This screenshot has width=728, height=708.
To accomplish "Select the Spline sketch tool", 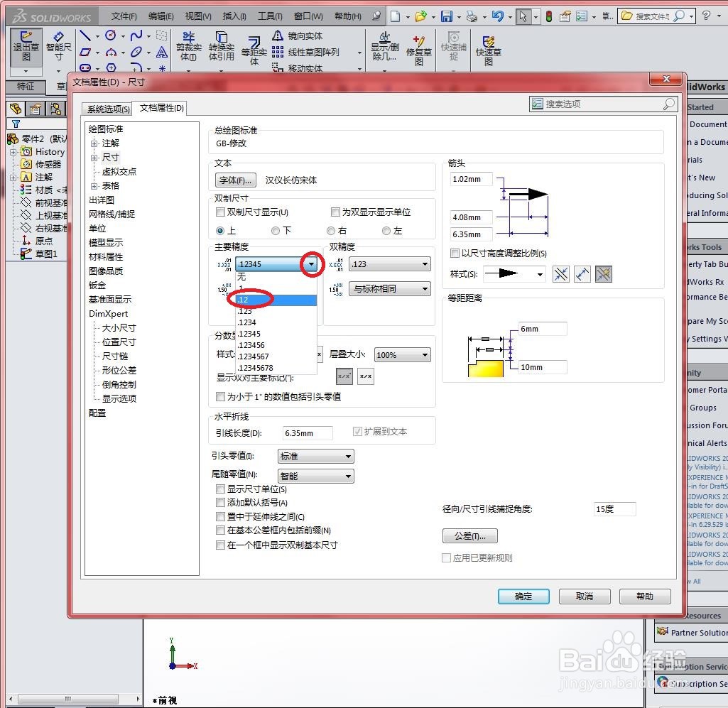I will point(136,36).
